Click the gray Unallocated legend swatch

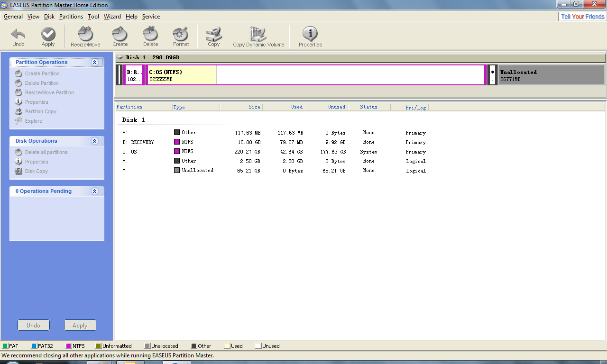coord(147,346)
